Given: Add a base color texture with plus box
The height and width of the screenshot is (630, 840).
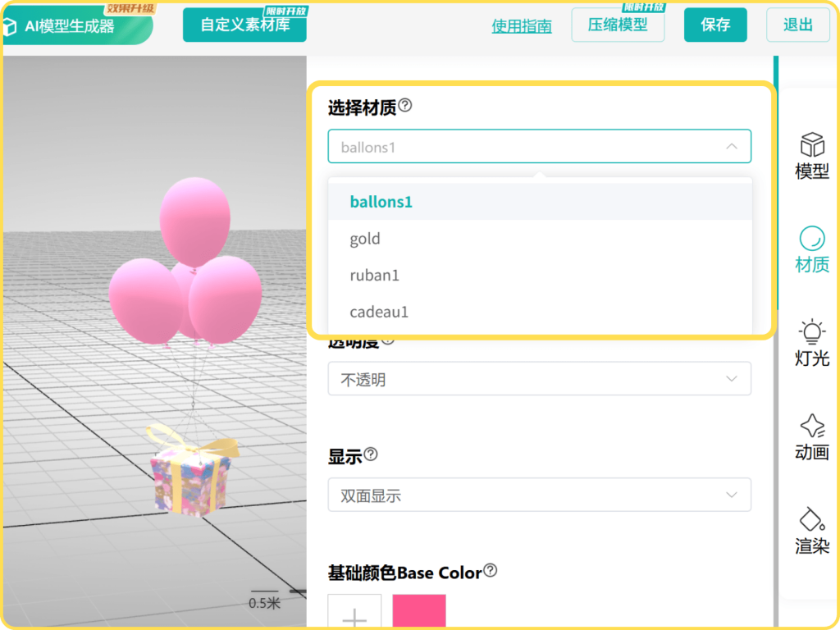Looking at the screenshot, I should 354,611.
